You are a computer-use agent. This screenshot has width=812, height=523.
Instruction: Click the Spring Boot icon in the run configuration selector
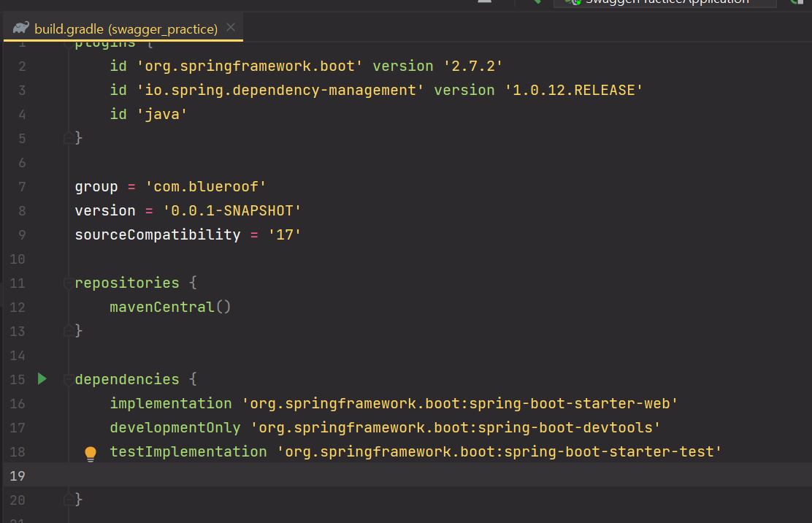(574, 2)
